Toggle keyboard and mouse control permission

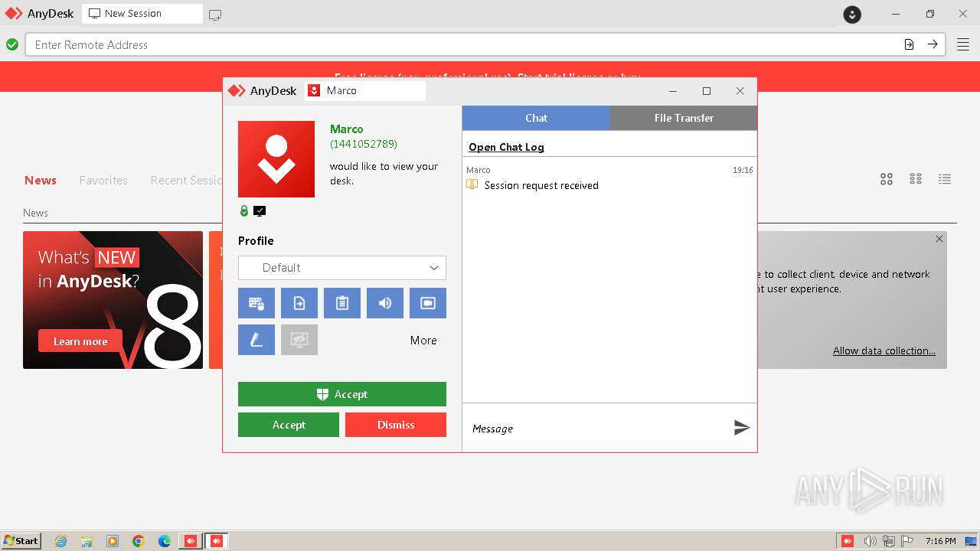[256, 303]
